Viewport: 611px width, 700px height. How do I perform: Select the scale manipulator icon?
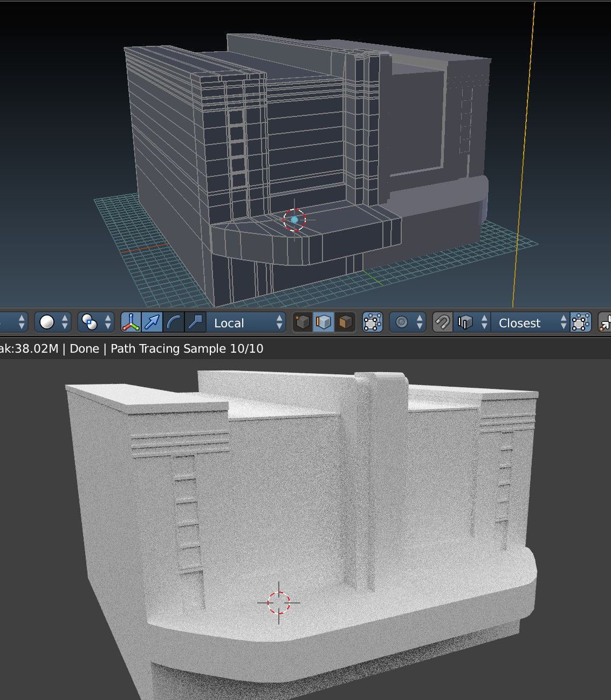[x=195, y=322]
